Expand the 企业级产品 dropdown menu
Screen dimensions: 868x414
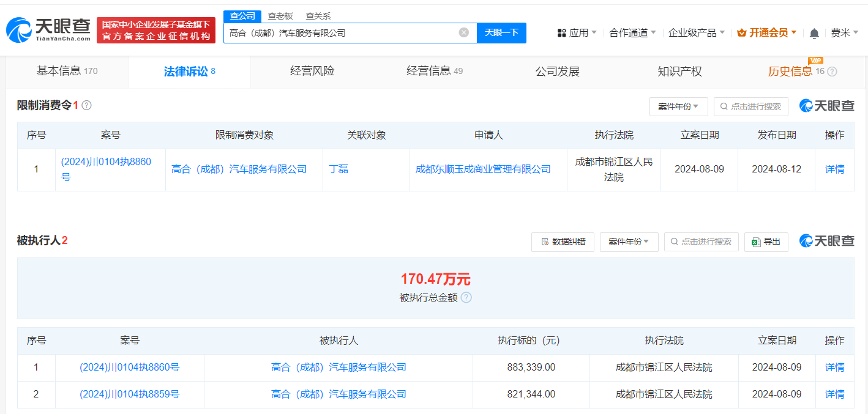pos(692,32)
